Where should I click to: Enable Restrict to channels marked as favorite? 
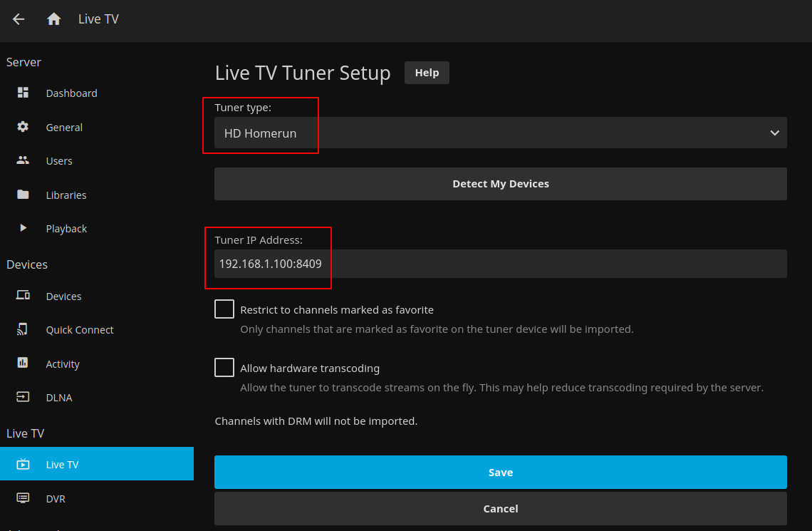tap(224, 309)
